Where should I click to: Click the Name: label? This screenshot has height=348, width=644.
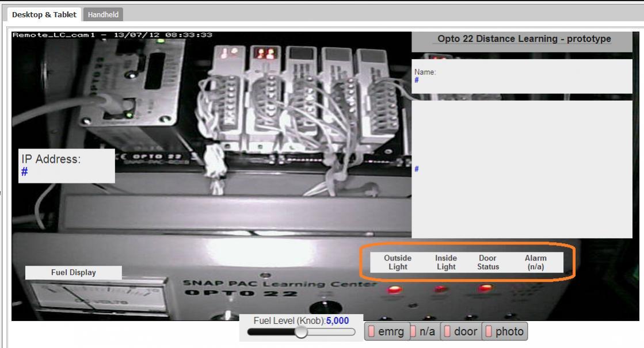point(425,72)
